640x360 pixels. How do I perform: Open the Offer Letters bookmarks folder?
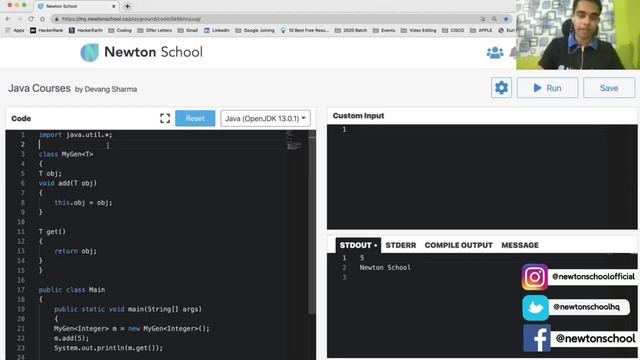pyautogui.click(x=155, y=30)
